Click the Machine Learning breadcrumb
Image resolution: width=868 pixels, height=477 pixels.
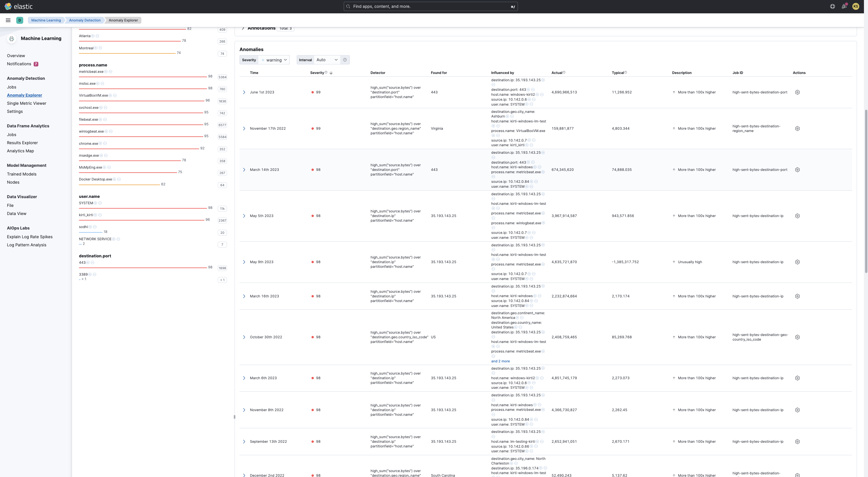click(46, 20)
